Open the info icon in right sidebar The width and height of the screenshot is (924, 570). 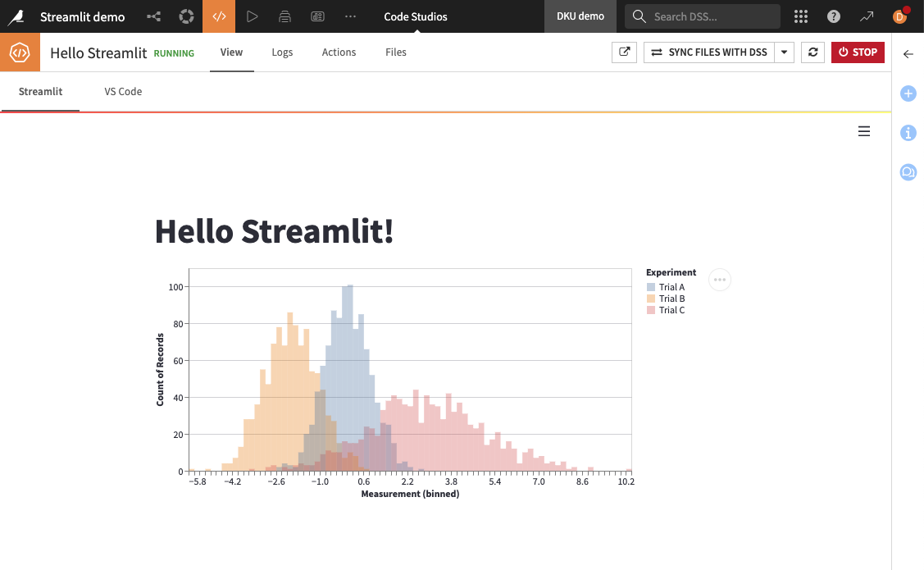pos(908,133)
